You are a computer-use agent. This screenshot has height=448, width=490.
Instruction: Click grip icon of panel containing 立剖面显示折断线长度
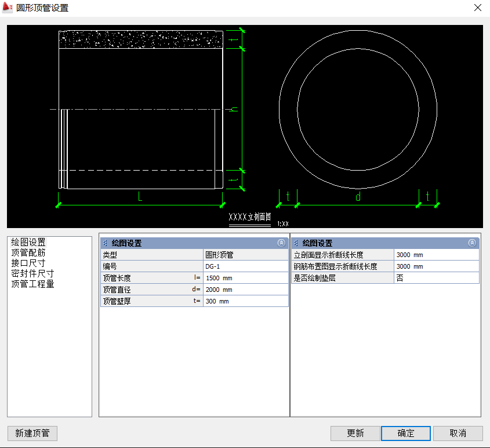[296, 243]
